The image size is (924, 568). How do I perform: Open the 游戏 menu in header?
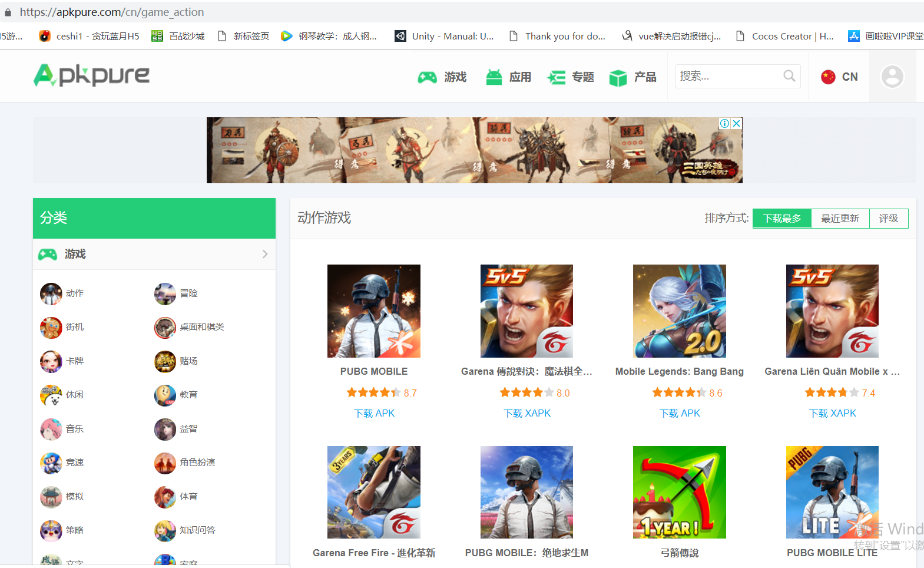[442, 77]
